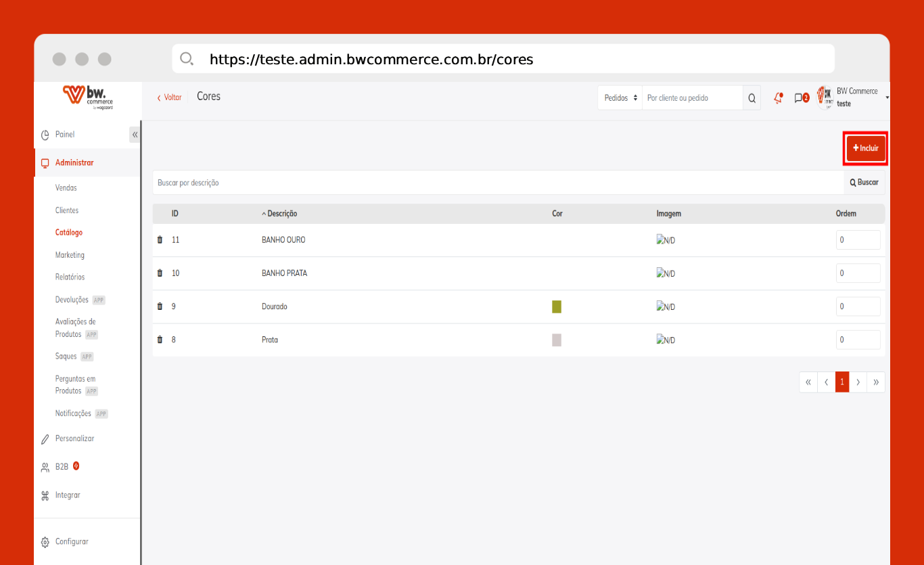Viewport: 924px width, 565px height.
Task: Go to the last page of results
Action: [x=876, y=382]
